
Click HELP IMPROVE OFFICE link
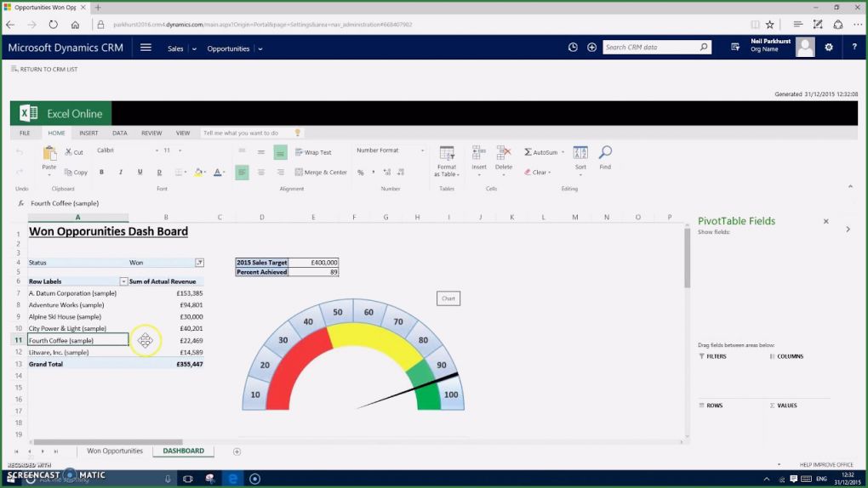pyautogui.click(x=826, y=465)
